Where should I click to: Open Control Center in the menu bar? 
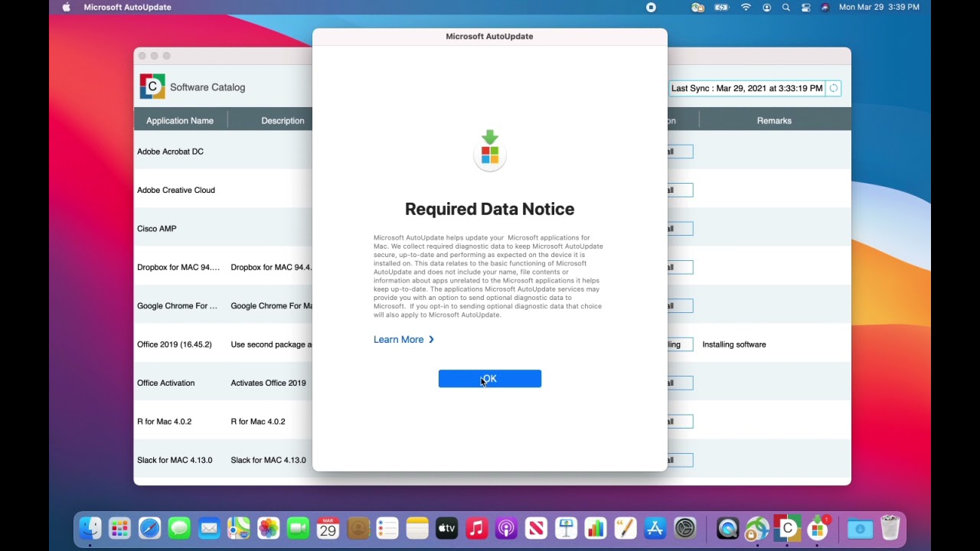coord(805,7)
